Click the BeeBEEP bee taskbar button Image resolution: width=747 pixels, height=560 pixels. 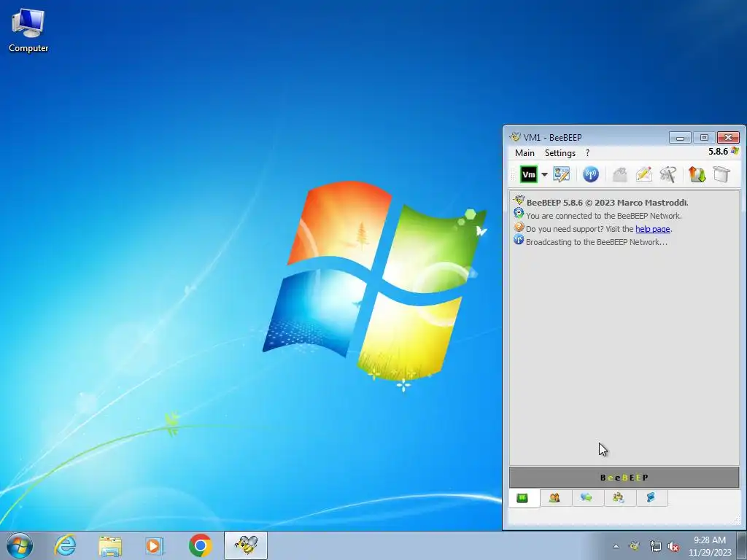[x=246, y=545]
